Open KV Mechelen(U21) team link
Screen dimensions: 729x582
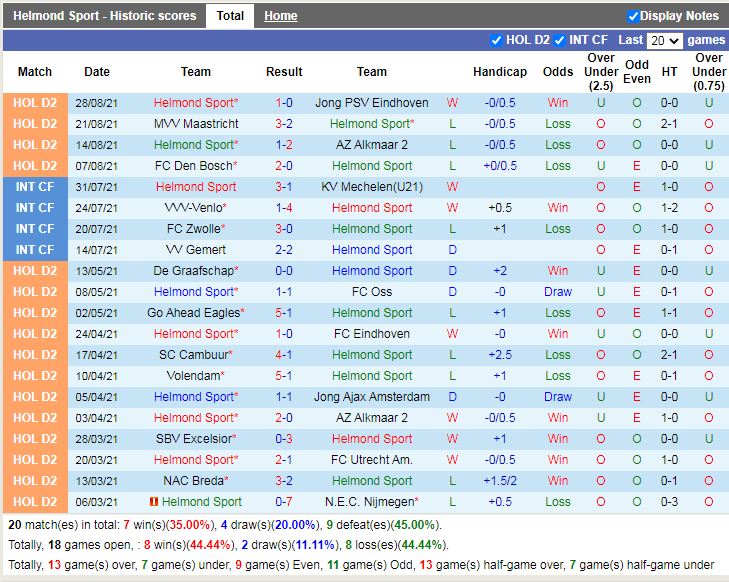371,187
